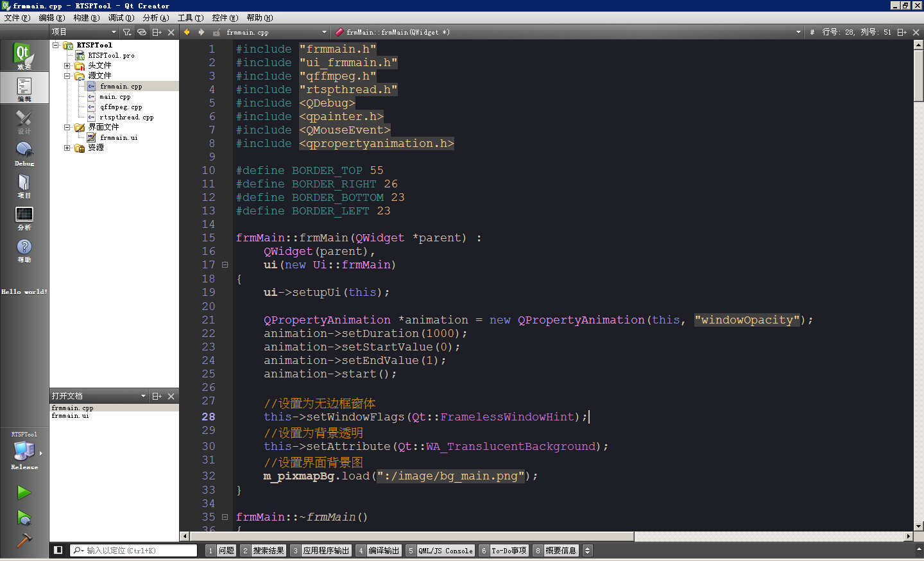The width and height of the screenshot is (924, 561).
Task: Open the 编译输出 compile output pane
Action: coord(379,550)
